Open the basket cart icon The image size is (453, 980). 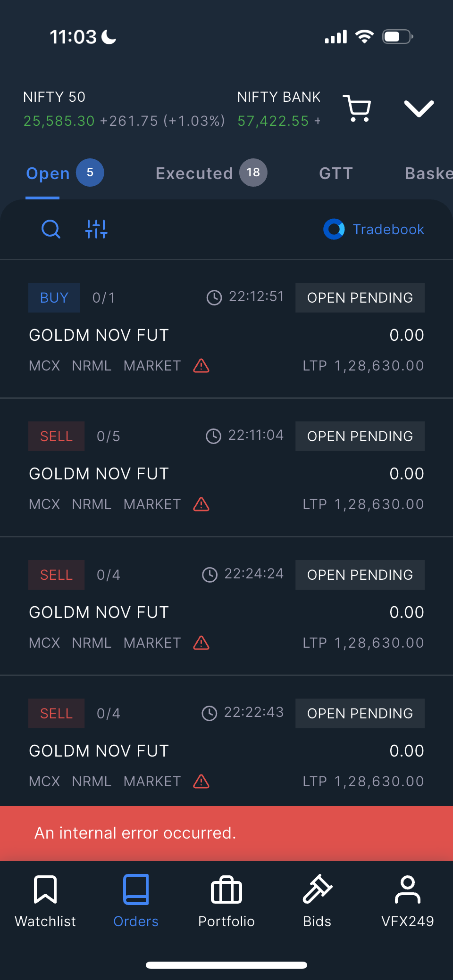point(357,108)
